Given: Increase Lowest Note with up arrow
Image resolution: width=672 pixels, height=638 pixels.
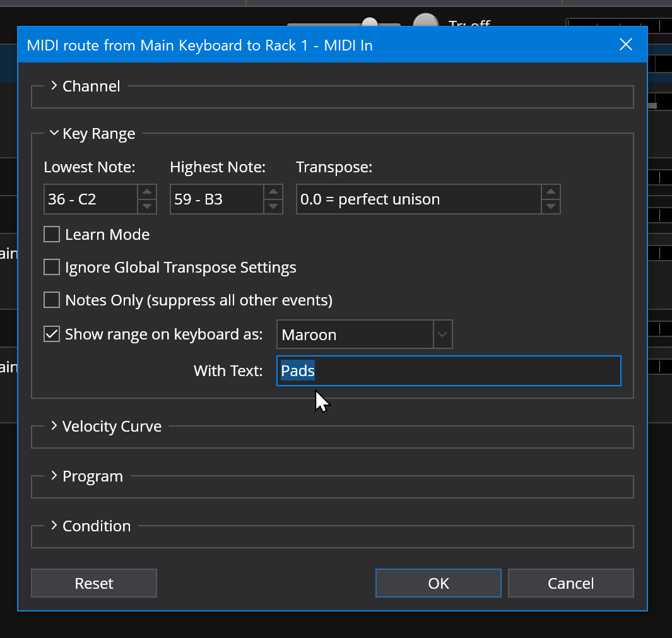Looking at the screenshot, I should tap(147, 192).
